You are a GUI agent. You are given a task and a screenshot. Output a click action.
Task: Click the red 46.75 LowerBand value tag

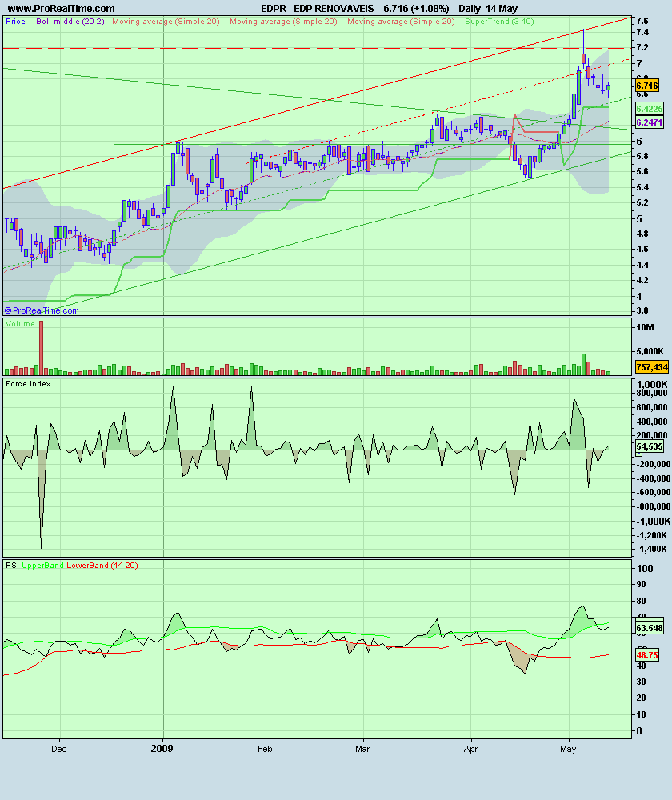(647, 655)
